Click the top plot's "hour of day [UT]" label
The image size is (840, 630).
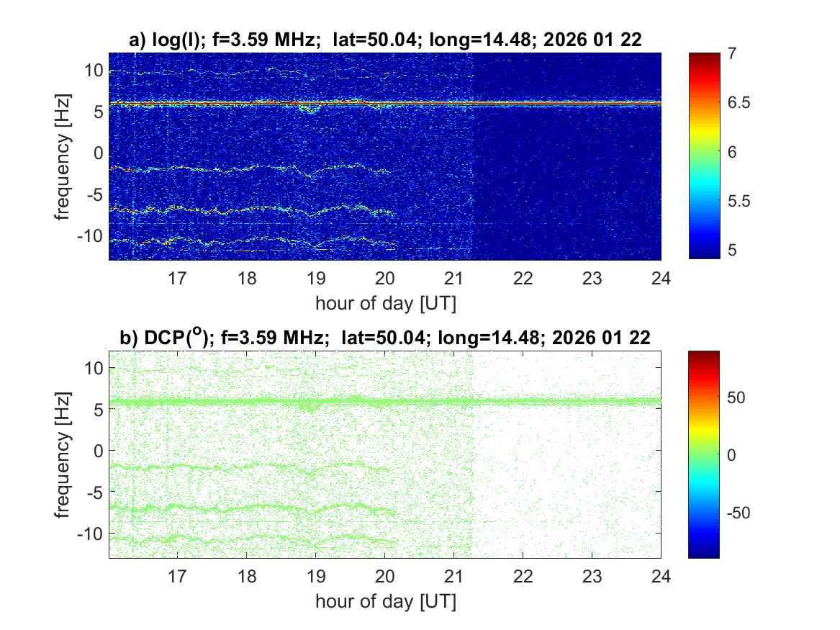click(x=385, y=303)
